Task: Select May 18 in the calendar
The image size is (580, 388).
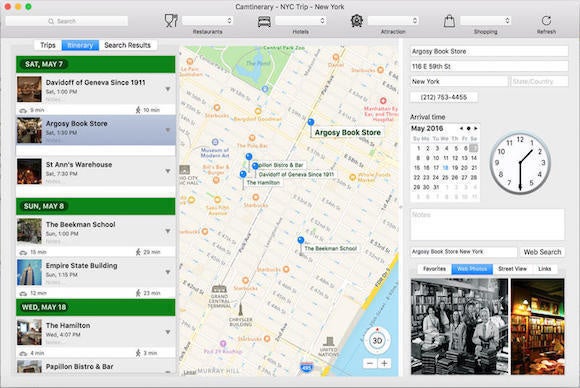Action: (x=446, y=168)
